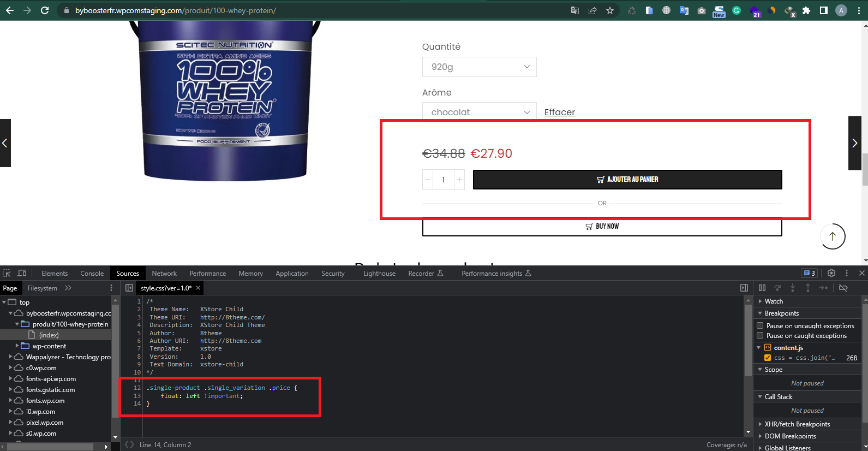Reload the current page
Image resolution: width=868 pixels, height=451 pixels.
pyautogui.click(x=45, y=10)
